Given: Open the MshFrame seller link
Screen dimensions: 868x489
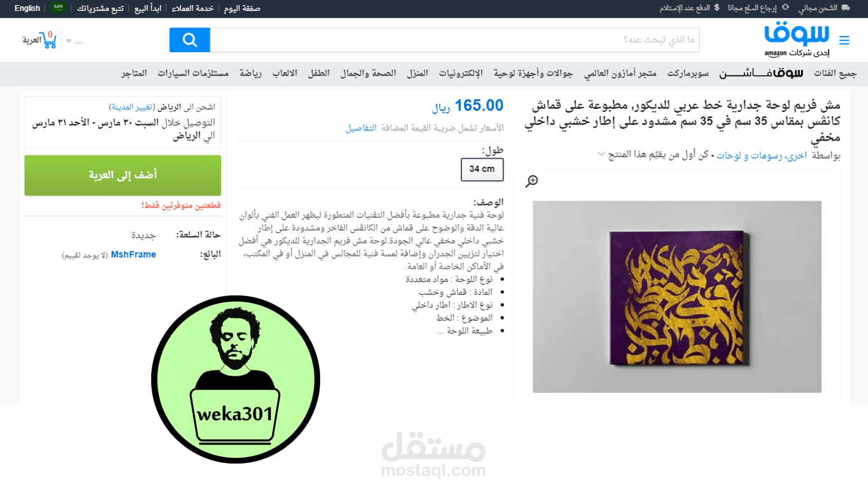Looking at the screenshot, I should pos(133,255).
